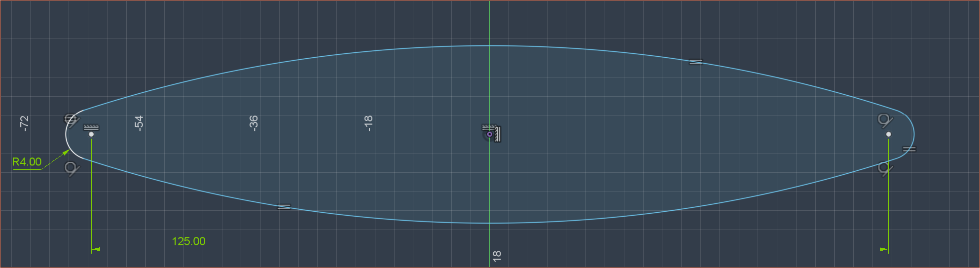Click the 18 ruler label at bottom
Image resolution: width=980 pixels, height=268 pixels.
pyautogui.click(x=497, y=256)
